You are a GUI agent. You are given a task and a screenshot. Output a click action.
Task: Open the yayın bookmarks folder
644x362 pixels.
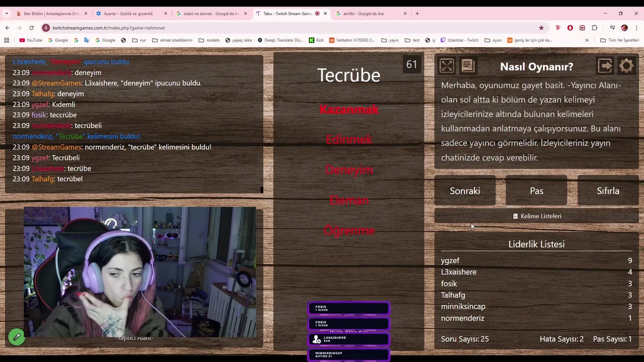click(x=390, y=40)
